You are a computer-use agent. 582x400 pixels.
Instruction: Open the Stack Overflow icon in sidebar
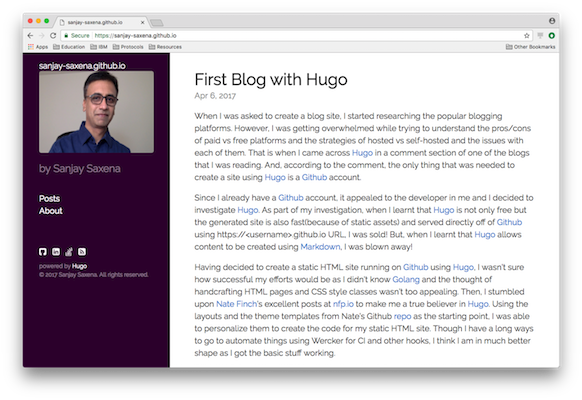tap(69, 252)
